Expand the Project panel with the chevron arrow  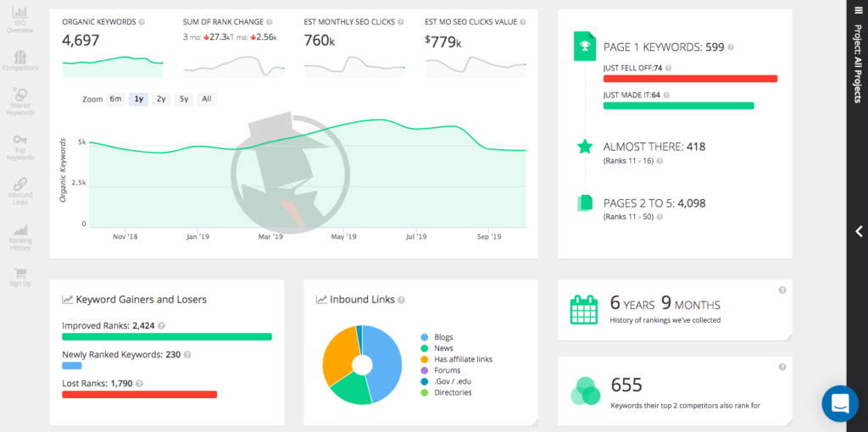point(858,231)
